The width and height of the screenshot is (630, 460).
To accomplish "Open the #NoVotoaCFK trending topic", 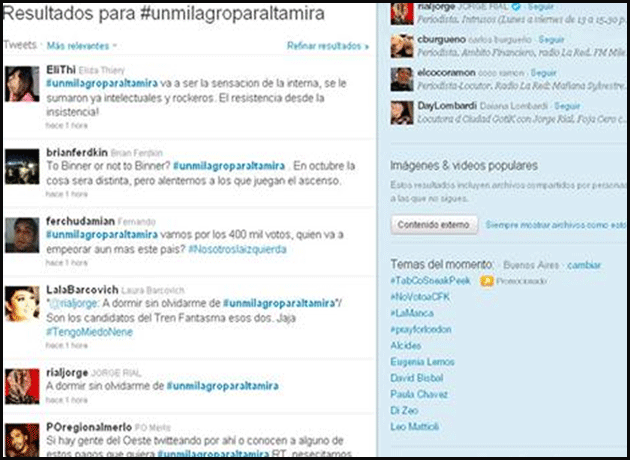I will coord(419,298).
